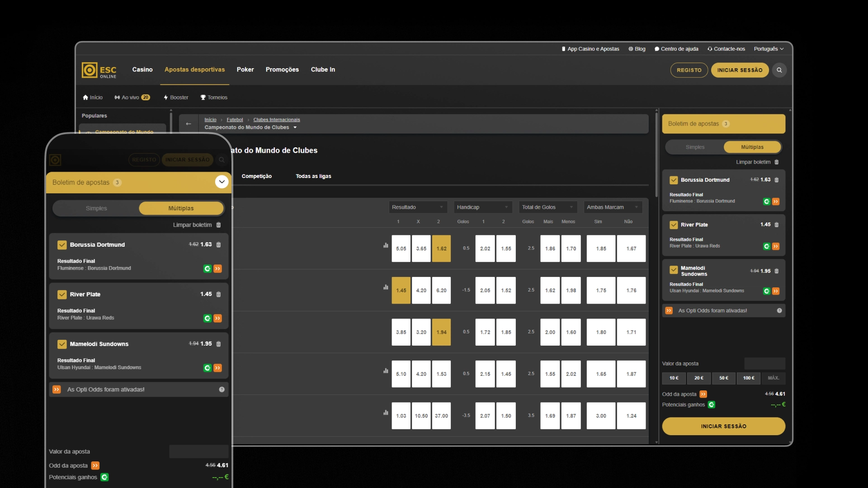Image resolution: width=868 pixels, height=488 pixels.
Task: Click the back arrow beside the breadcrumb
Action: coord(189,124)
